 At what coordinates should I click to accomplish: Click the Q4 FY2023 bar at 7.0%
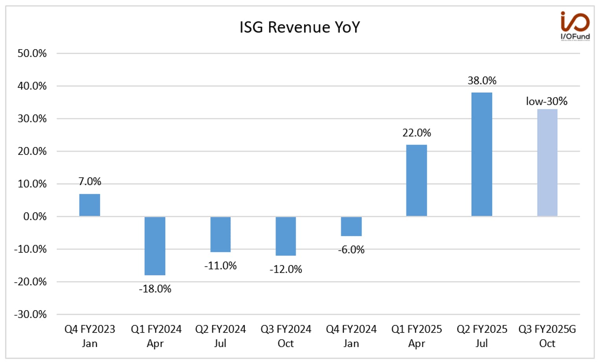click(x=90, y=205)
